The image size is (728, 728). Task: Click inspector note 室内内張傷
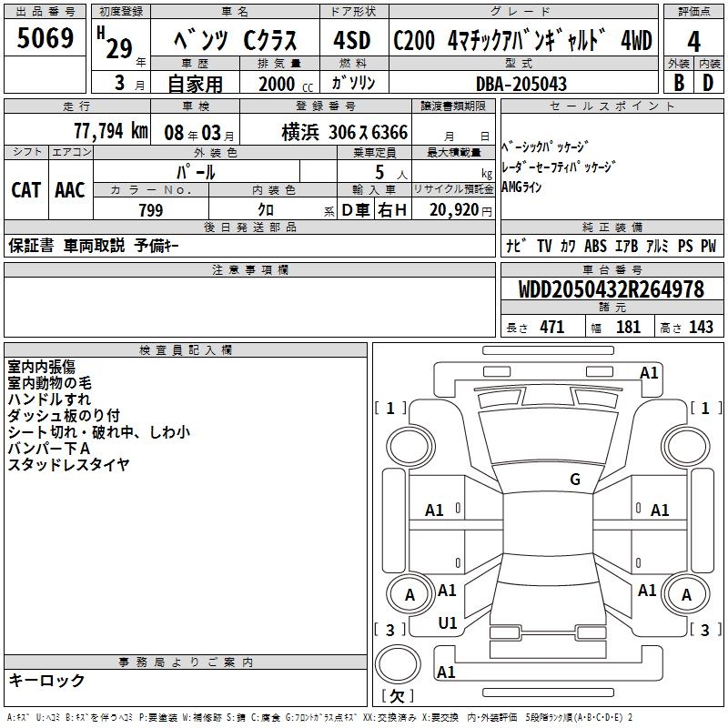tap(41, 367)
